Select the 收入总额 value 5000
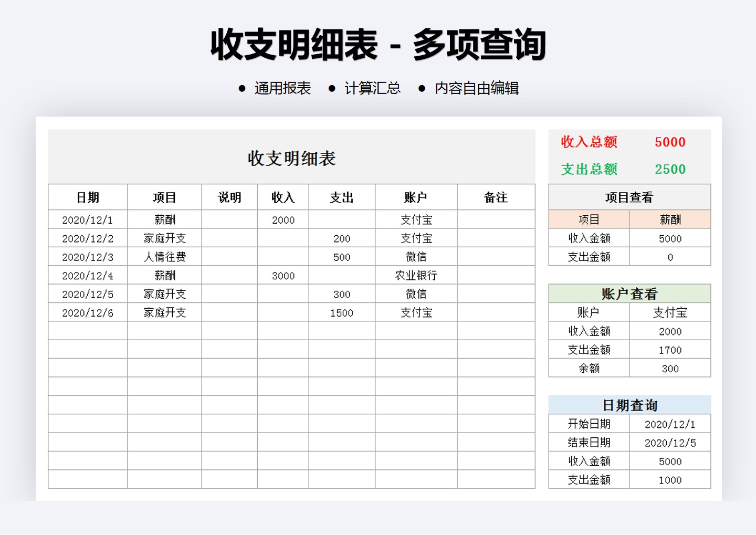 pos(670,142)
